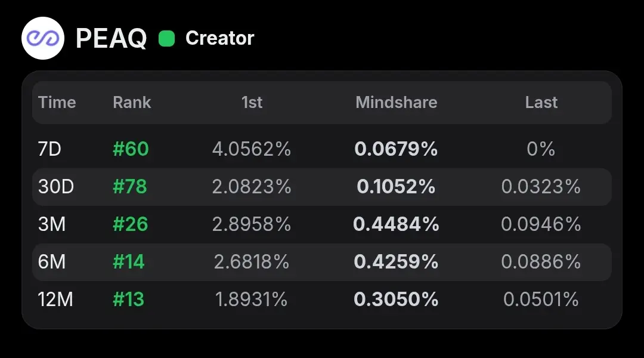Click the Creator label
Image resolution: width=644 pixels, height=358 pixels.
tap(219, 38)
